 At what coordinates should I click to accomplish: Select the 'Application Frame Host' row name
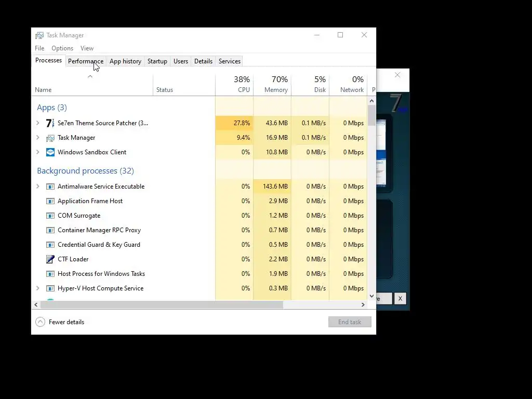(90, 201)
